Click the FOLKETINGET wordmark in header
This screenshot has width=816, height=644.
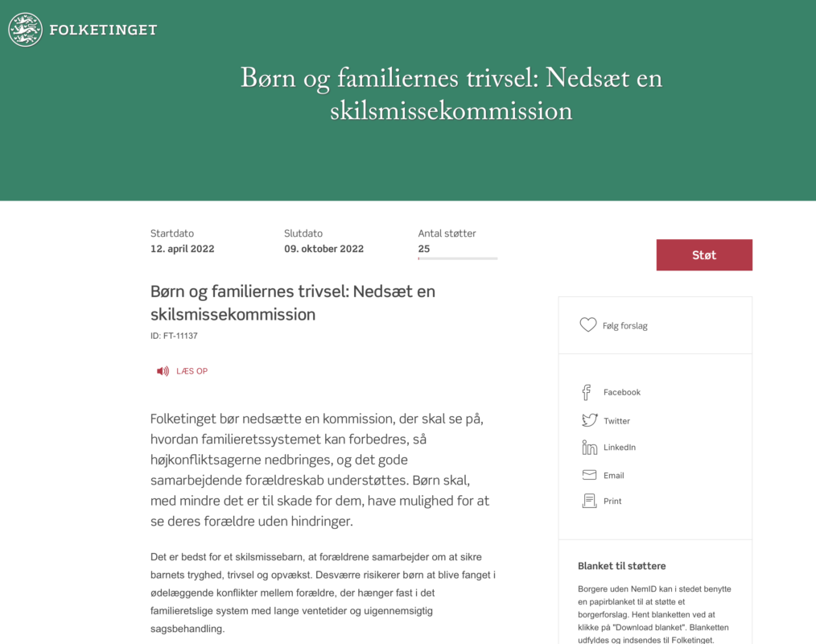[x=103, y=31]
